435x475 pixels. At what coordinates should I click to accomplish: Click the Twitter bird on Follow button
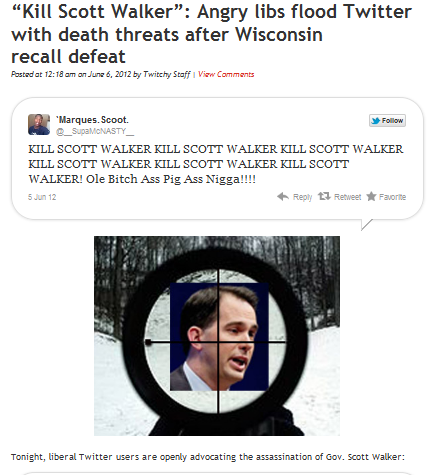pyautogui.click(x=376, y=121)
